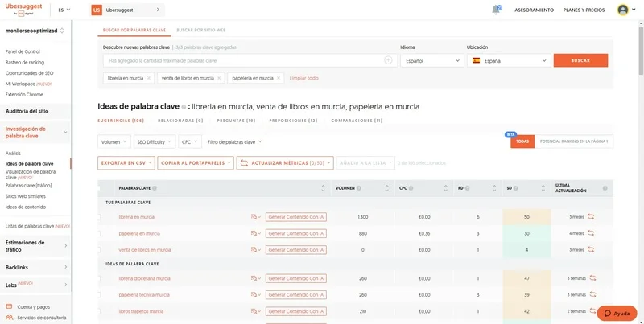Screen dimensions: 644x324
Task: Click the plus icon in the keyword field
Action: pyautogui.click(x=388, y=60)
